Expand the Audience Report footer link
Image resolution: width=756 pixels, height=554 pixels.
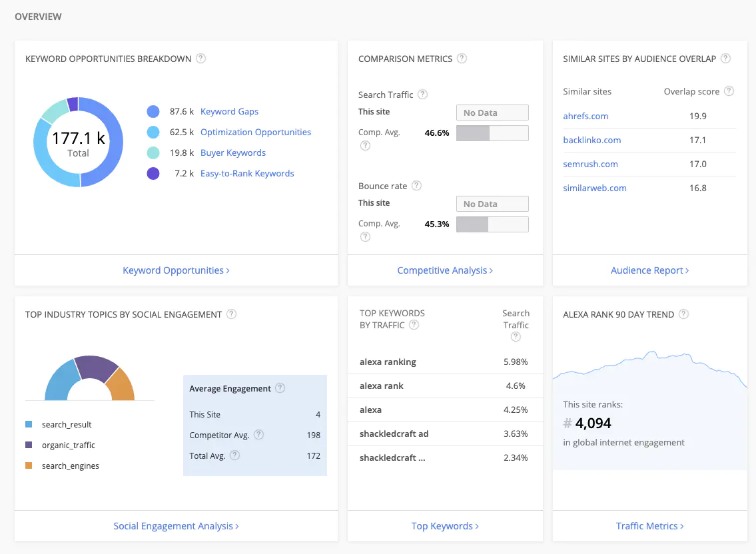click(x=649, y=270)
